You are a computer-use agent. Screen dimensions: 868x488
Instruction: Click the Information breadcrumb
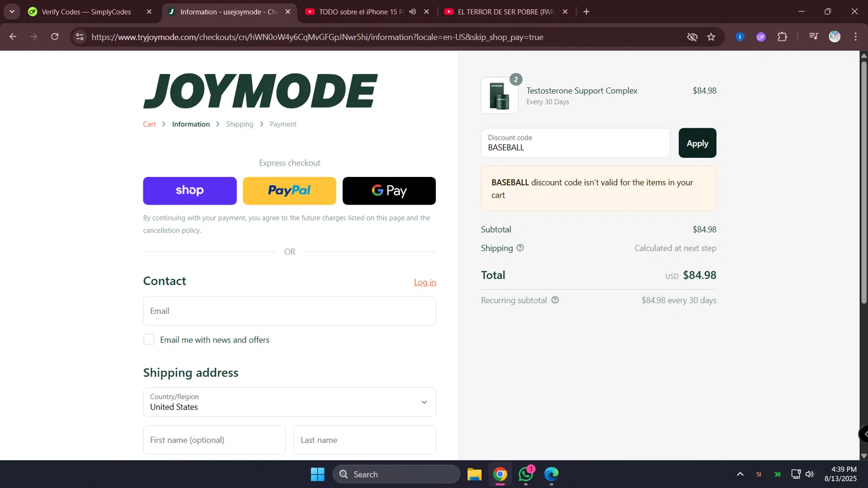click(191, 124)
